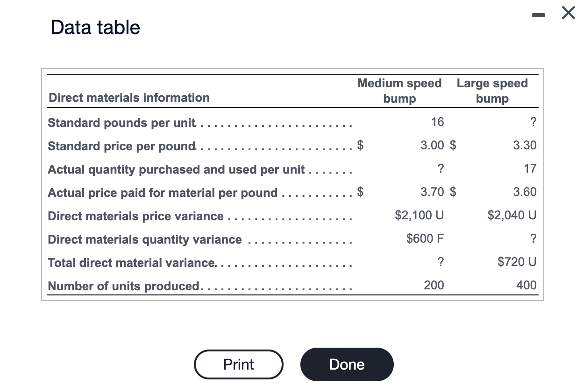The width and height of the screenshot is (583, 392).
Task: Select the Direct materials information header
Action: 129,98
